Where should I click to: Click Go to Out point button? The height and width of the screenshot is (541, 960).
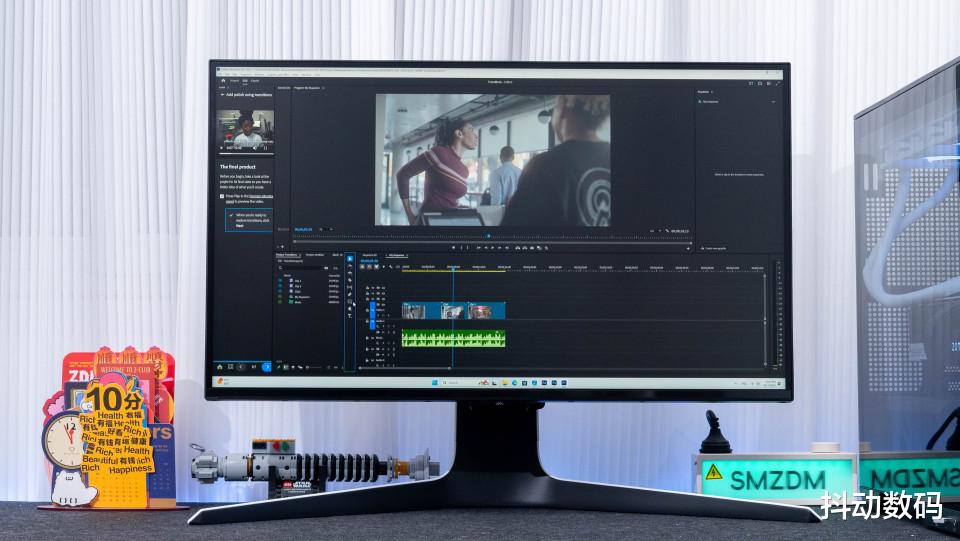507,247
